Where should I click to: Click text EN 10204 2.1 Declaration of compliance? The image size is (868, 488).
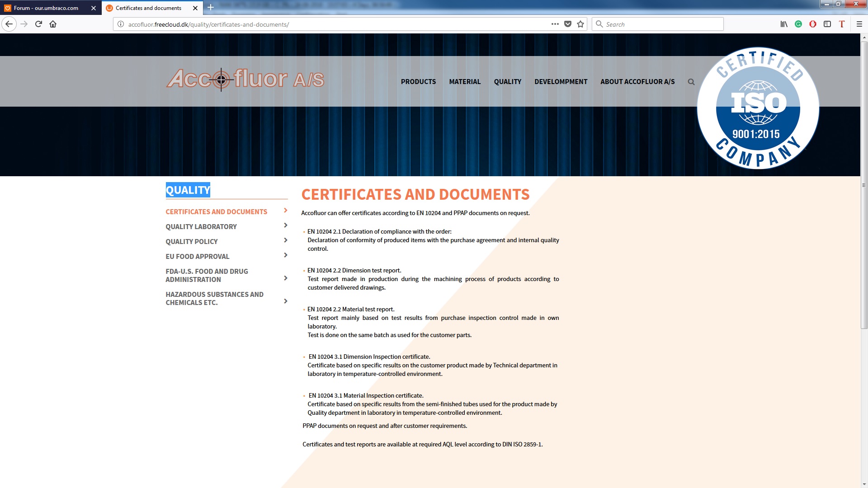click(x=379, y=231)
